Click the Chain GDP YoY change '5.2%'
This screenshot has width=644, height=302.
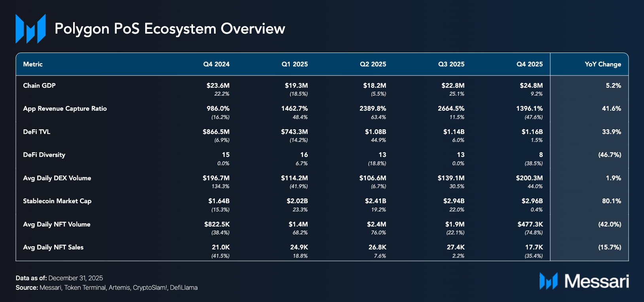[x=614, y=85]
